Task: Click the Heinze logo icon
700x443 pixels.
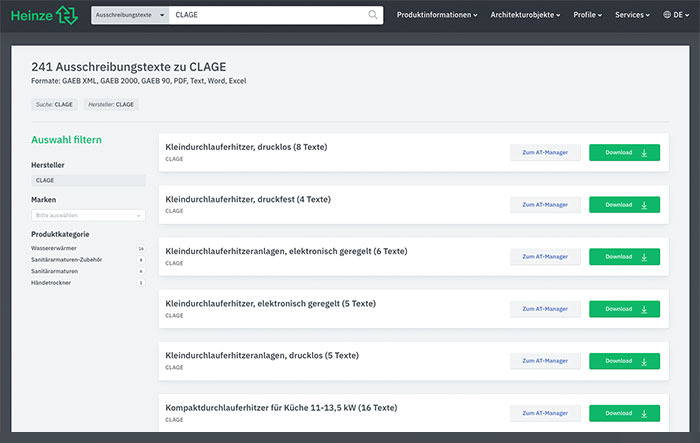Action: tap(66, 15)
